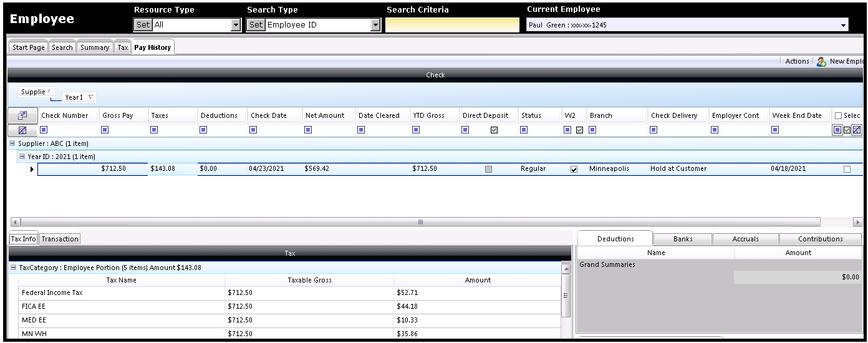
Task: Open the Transaction tab
Action: click(x=60, y=239)
